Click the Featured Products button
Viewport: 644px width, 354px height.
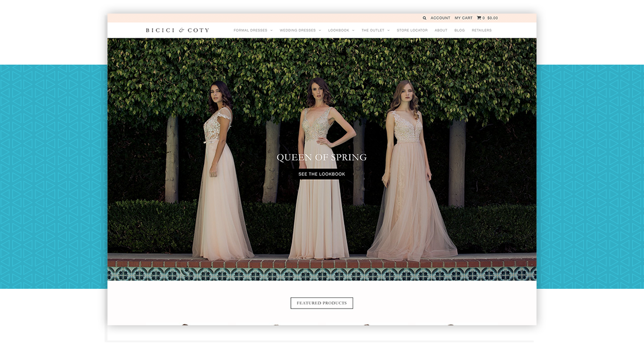point(322,303)
